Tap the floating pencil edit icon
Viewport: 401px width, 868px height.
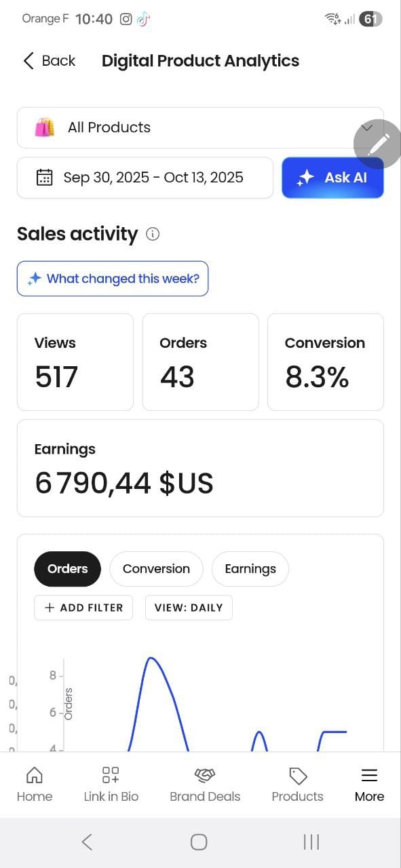click(x=377, y=143)
